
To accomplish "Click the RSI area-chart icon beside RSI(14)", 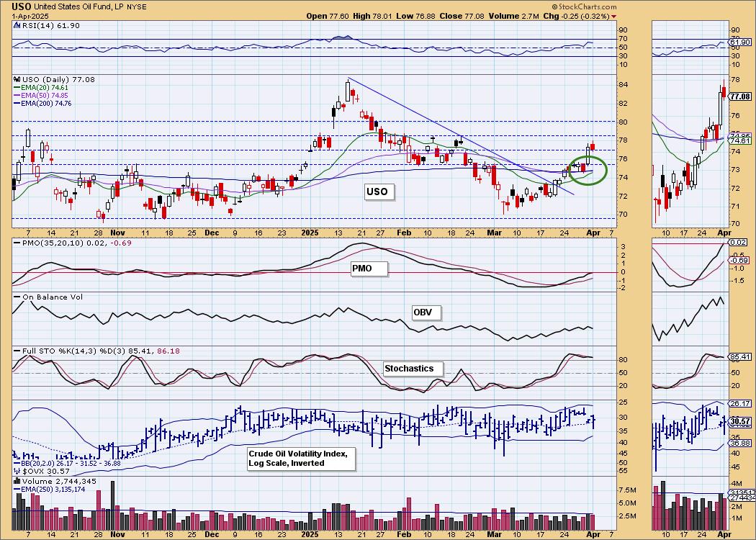I will point(17,25).
